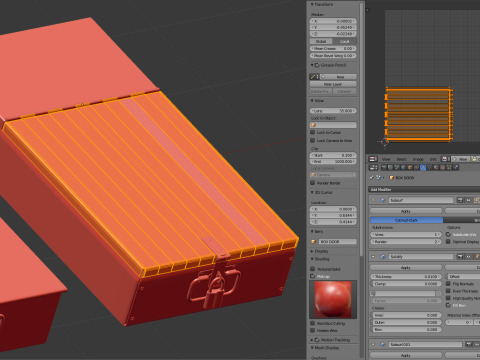Enable Even Thickness checkbox

pyautogui.click(x=448, y=291)
